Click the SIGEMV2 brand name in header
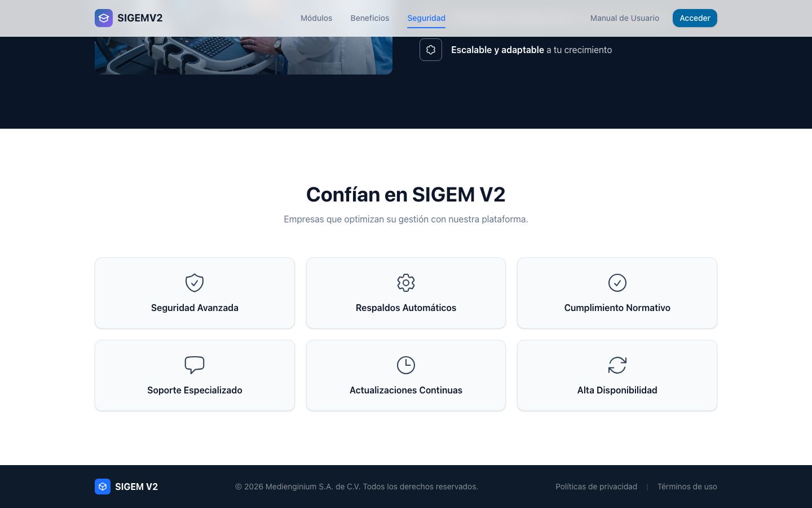Viewport: 812px width, 508px height. (x=140, y=18)
